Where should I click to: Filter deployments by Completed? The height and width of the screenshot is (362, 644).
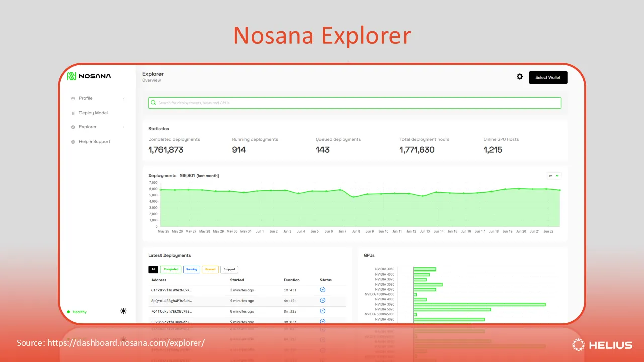pyautogui.click(x=171, y=269)
